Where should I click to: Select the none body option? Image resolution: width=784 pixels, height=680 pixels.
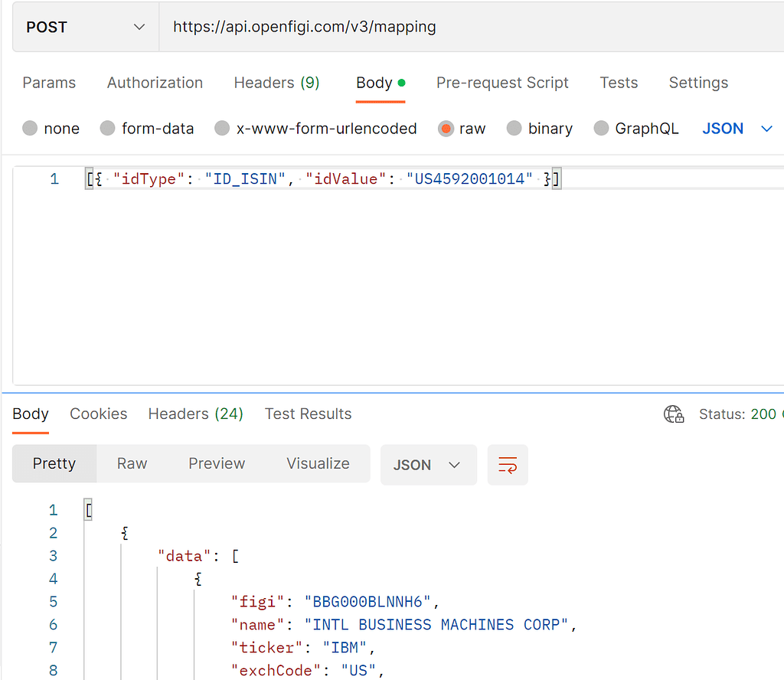(51, 129)
